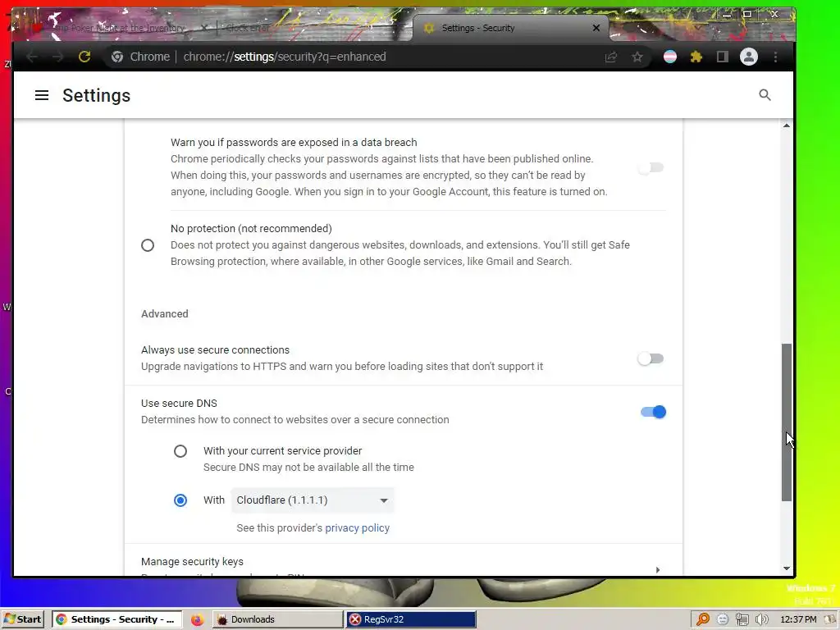This screenshot has width=840, height=630.
Task: Click the Chrome site info icon
Action: click(x=117, y=57)
